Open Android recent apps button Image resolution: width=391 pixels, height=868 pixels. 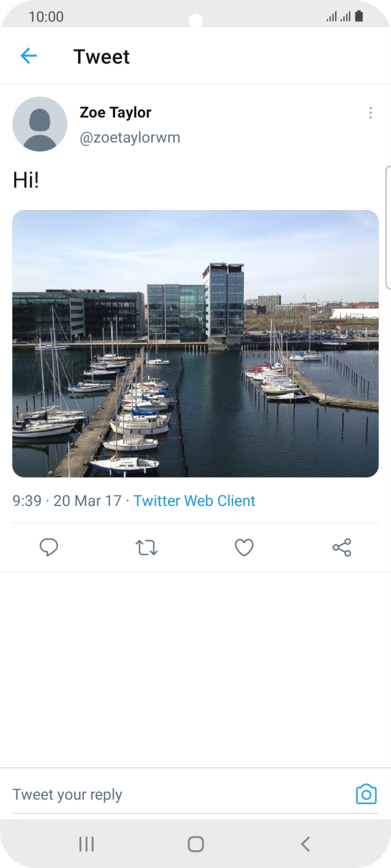point(86,844)
